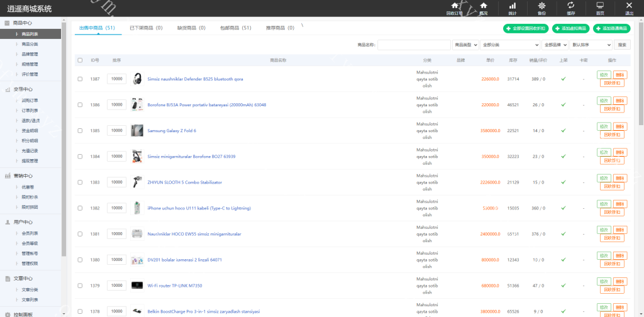Open the 概况 overview icon
The image size is (644, 317).
(x=484, y=6)
